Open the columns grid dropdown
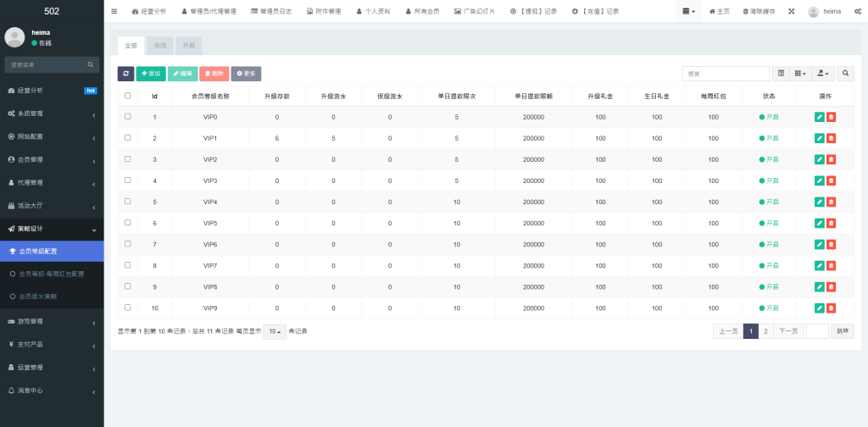 [799, 74]
